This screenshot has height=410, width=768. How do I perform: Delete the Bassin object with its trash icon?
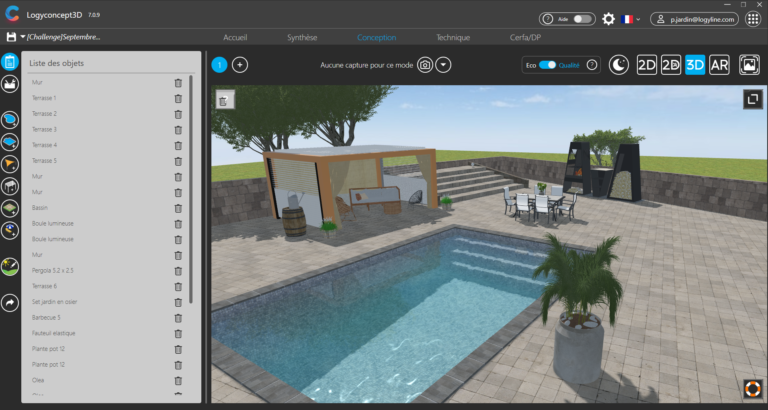178,208
